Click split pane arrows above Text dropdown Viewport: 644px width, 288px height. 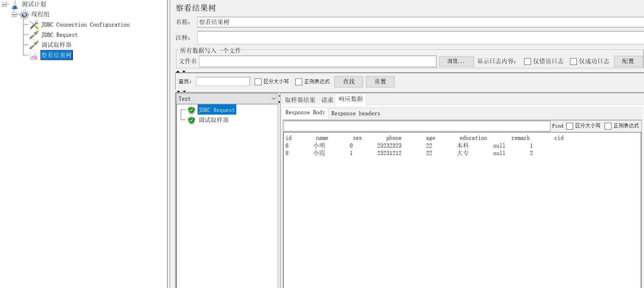tap(181, 91)
